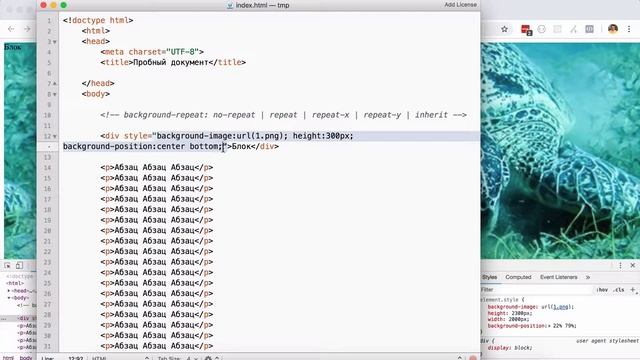Screen dimensions: 640x360
Task: Show more DevTools sidebar tabs chevron
Action: pyautogui.click(x=588, y=277)
